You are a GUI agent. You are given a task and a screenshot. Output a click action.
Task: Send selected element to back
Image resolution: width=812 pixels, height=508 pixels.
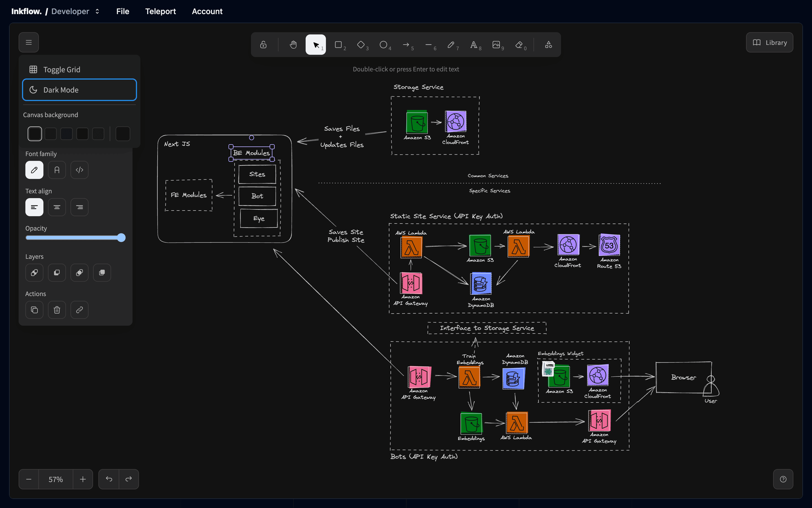(x=34, y=272)
